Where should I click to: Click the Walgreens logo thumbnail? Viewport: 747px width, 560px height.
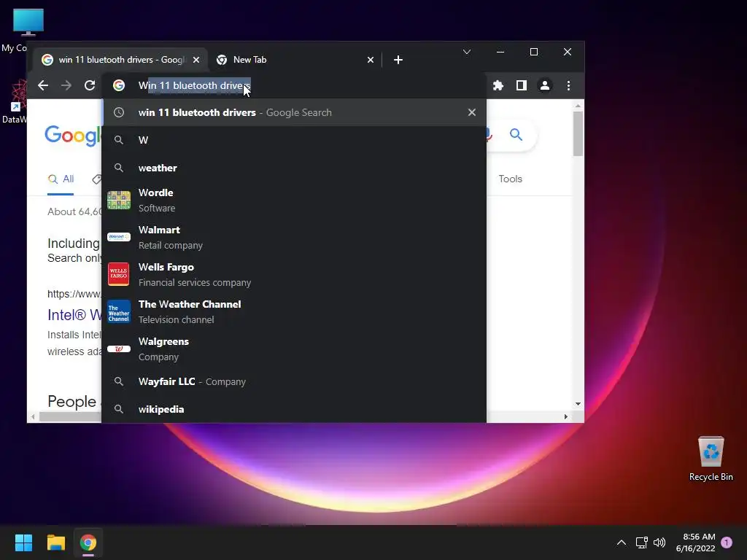pos(119,349)
